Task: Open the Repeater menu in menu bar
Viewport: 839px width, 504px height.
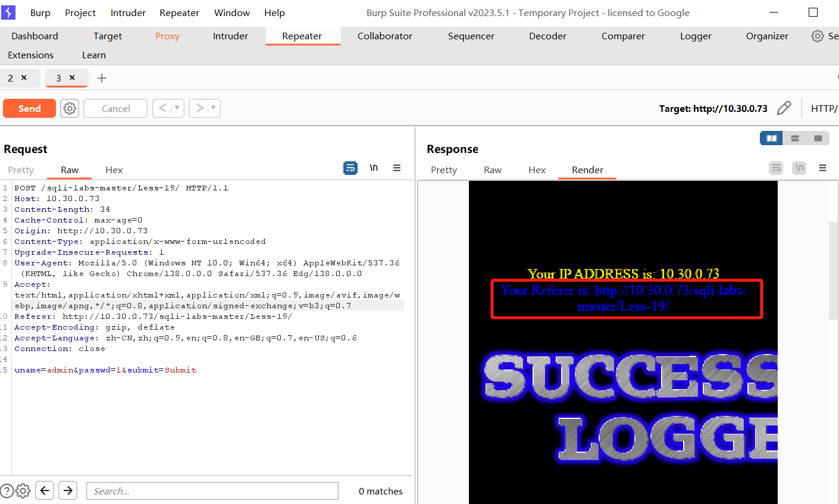Action: [x=179, y=12]
